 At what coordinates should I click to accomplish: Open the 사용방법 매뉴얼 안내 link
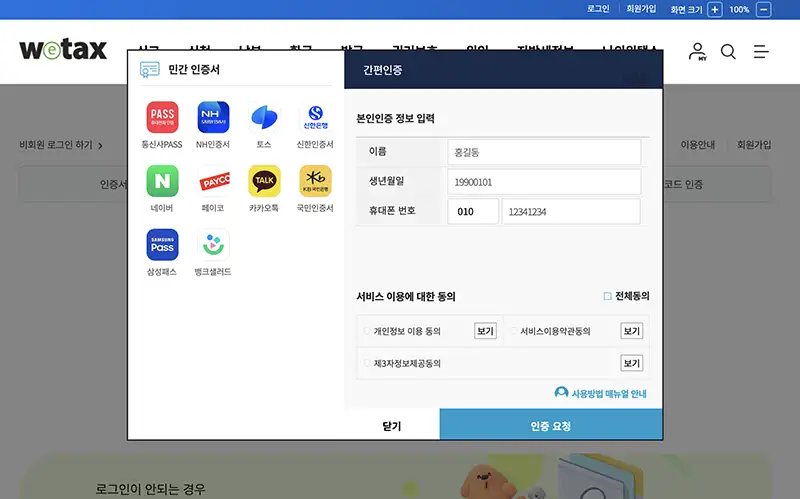click(609, 393)
